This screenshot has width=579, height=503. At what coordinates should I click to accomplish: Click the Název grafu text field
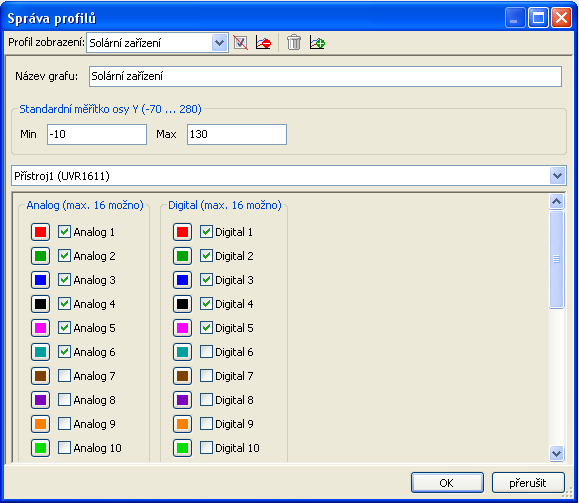pyautogui.click(x=325, y=76)
